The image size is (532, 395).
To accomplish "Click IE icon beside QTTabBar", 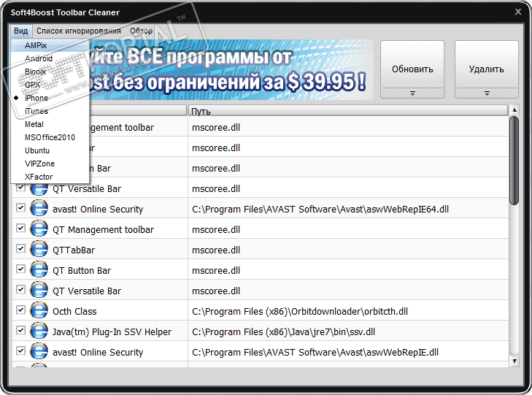I will coord(39,249).
